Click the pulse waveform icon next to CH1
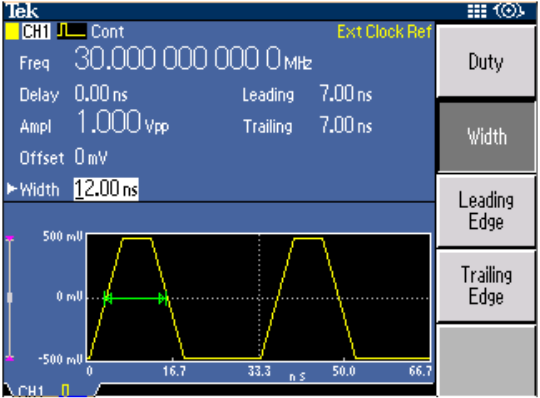 72,31
